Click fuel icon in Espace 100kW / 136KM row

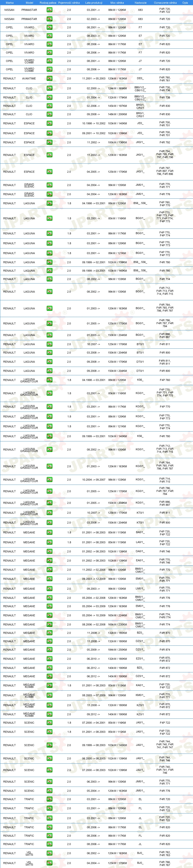(50, 142)
